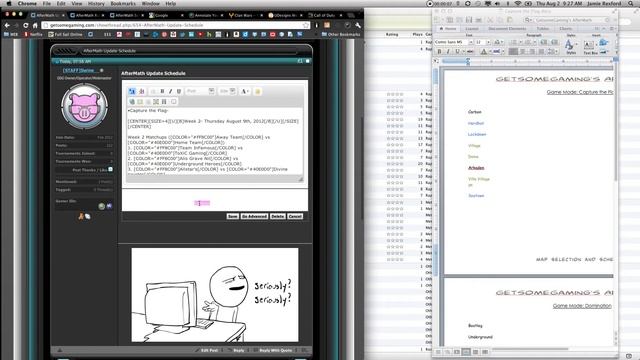Click center text icon in Word
The height and width of the screenshot is (360, 640).
pos(523,52)
